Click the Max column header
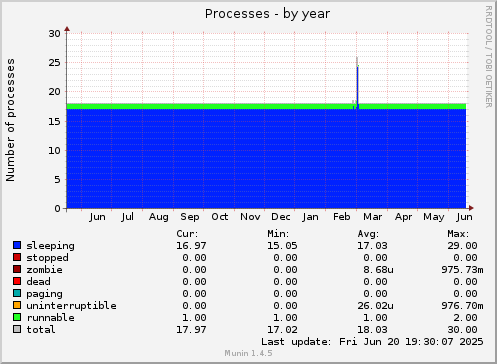Viewport: 497px width, 364px height. click(x=458, y=234)
